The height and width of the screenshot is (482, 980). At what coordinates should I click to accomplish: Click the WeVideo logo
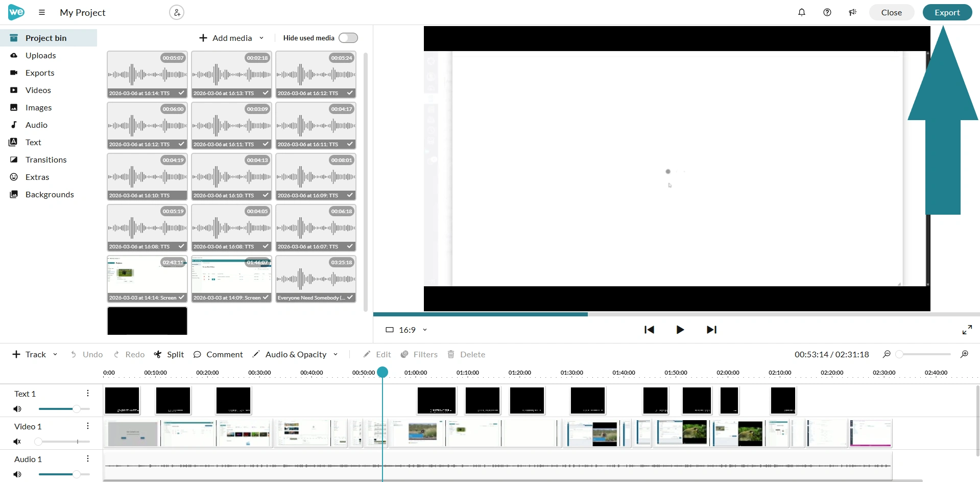(16, 12)
